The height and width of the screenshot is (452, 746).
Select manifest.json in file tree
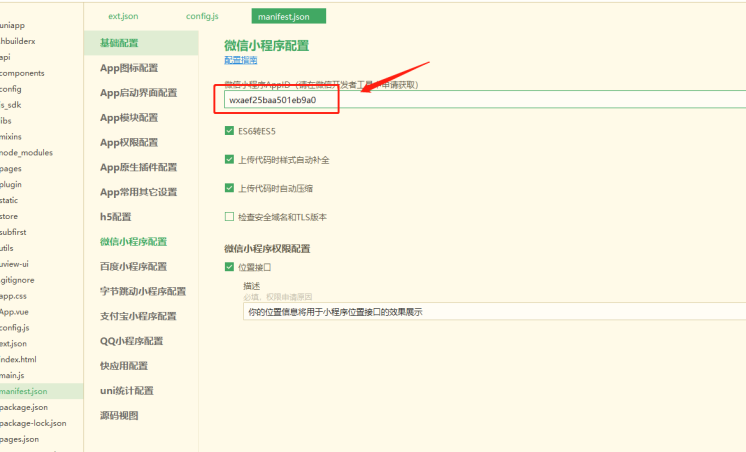coord(41,391)
